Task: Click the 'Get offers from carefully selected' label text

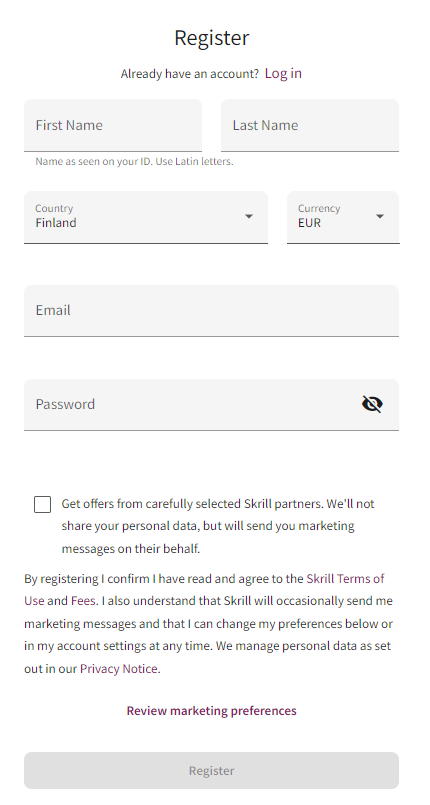Action: 218,526
